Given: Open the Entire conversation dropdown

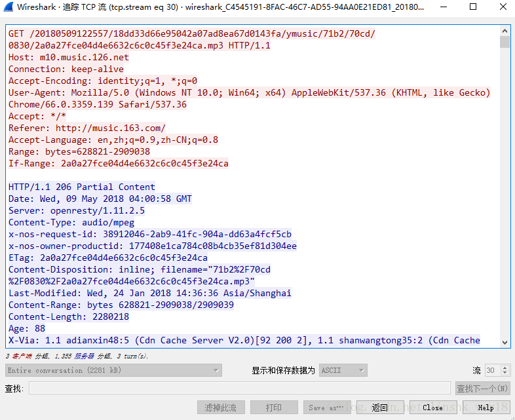Looking at the screenshot, I should coord(113,370).
